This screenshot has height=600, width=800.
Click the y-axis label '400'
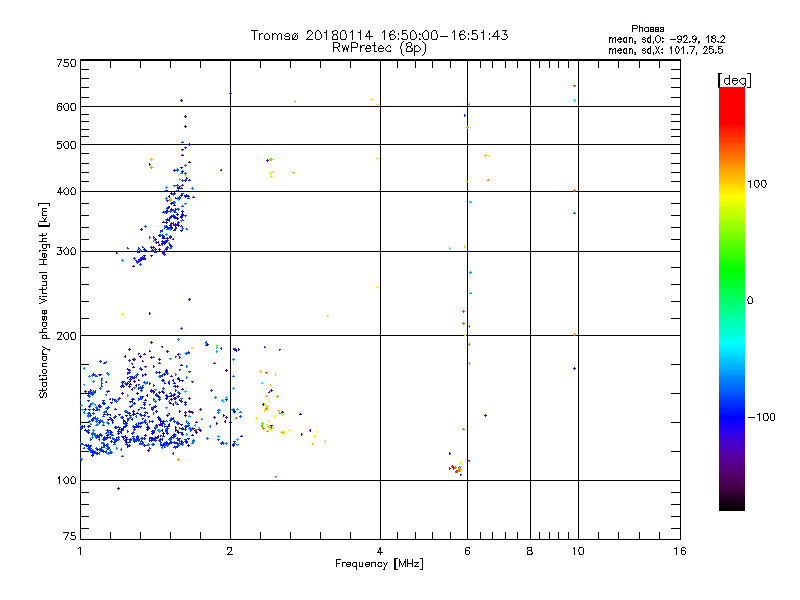(66, 191)
